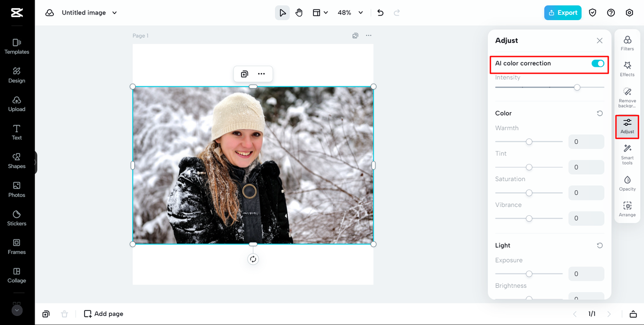Click the 1/1 page indicator
The height and width of the screenshot is (325, 644).
point(592,314)
